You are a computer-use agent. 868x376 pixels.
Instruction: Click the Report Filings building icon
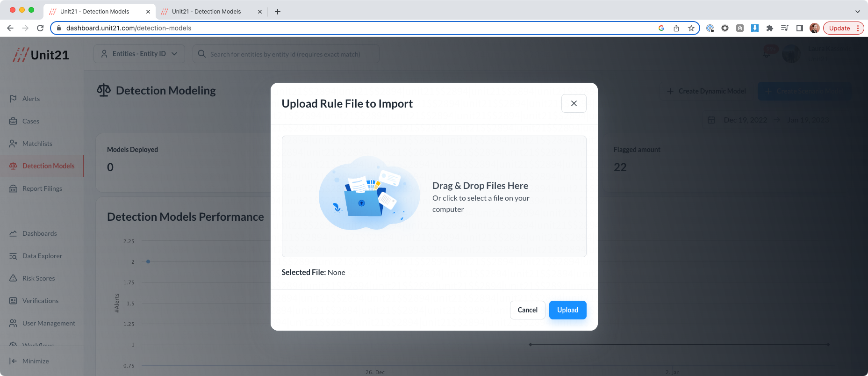tap(13, 188)
